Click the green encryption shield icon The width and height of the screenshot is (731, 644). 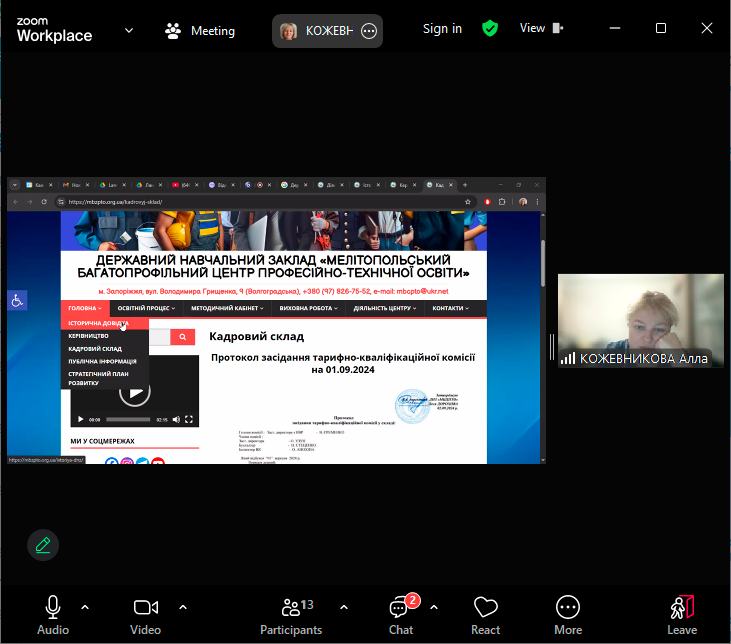[489, 29]
